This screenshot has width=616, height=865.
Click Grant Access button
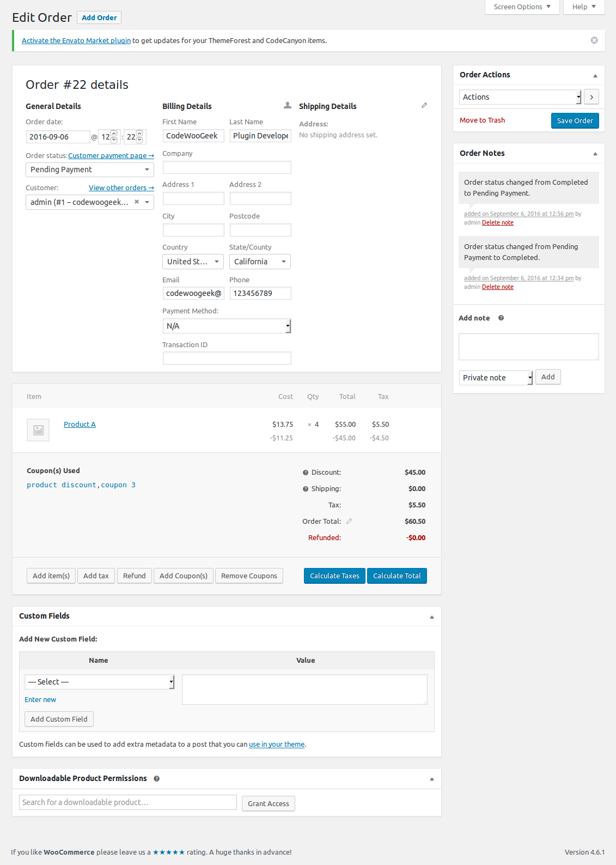pos(269,803)
